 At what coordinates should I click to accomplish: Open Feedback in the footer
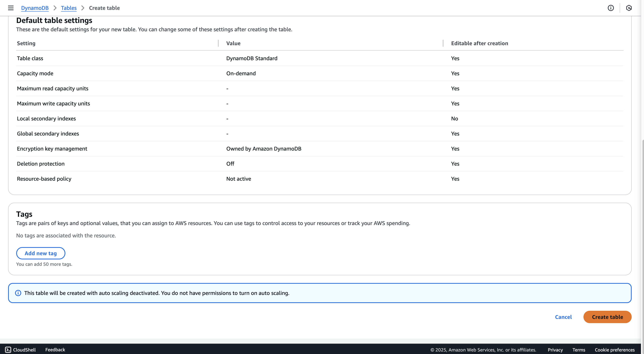[55, 350]
